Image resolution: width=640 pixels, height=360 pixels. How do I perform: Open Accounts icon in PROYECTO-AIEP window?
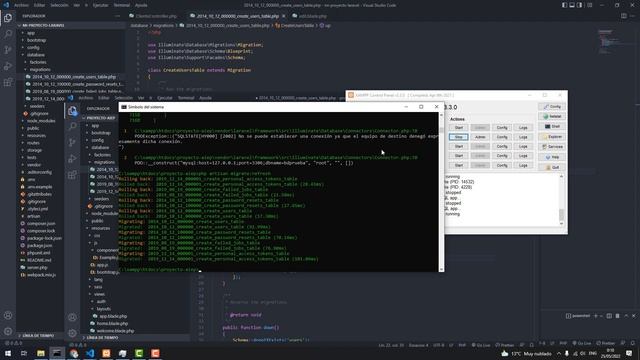72,317
